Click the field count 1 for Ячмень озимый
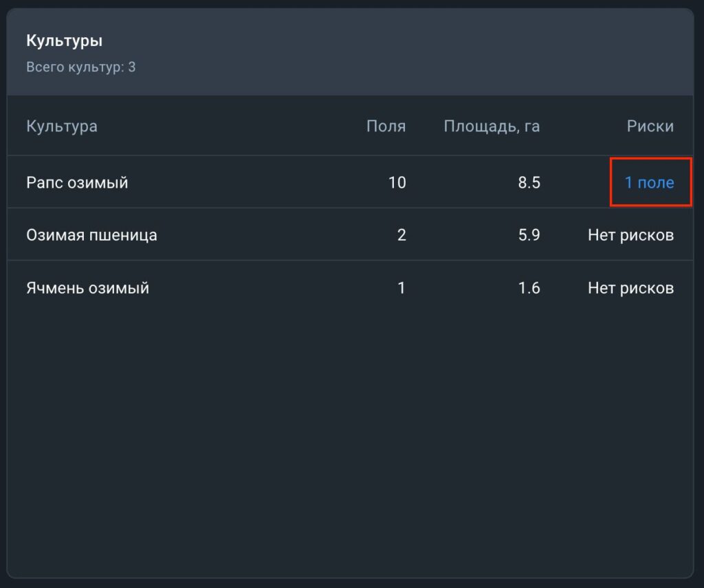Screen dimensions: 704x588 401,287
